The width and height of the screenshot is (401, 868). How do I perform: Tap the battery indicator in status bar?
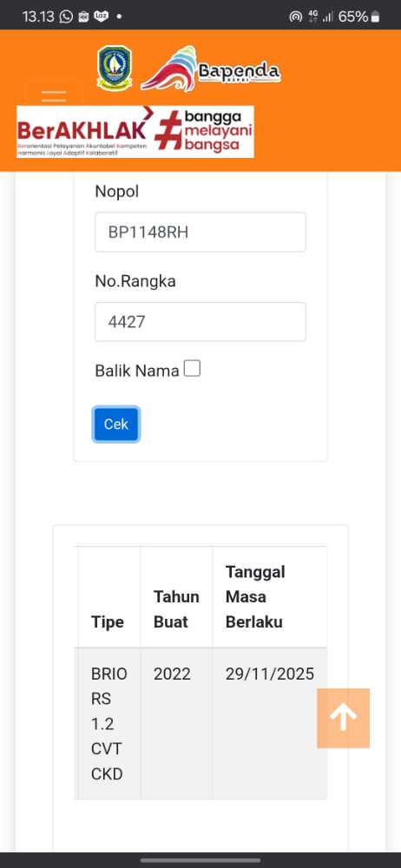click(x=358, y=16)
